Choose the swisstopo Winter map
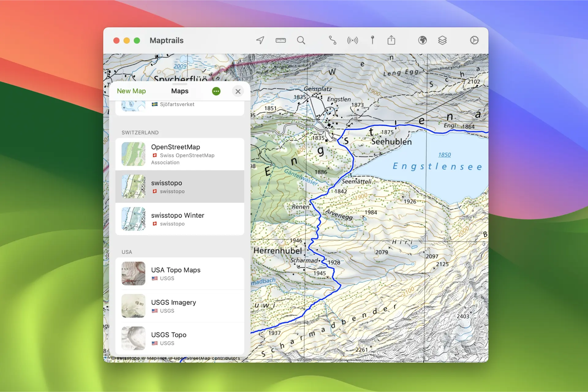This screenshot has width=588, height=392. [180, 219]
